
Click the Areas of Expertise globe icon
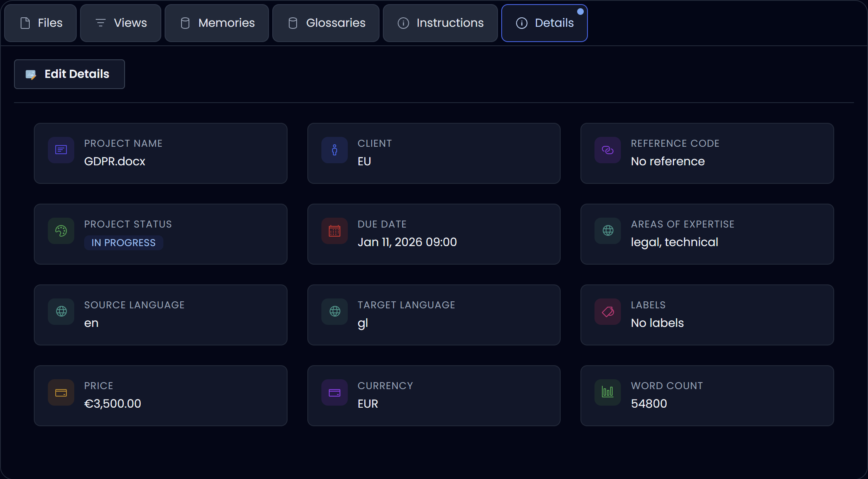[x=608, y=231]
